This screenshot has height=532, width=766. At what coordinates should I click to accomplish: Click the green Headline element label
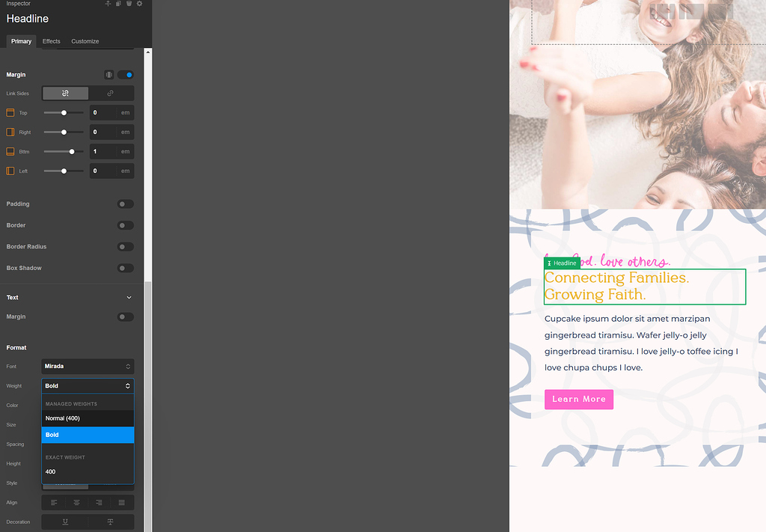562,263
